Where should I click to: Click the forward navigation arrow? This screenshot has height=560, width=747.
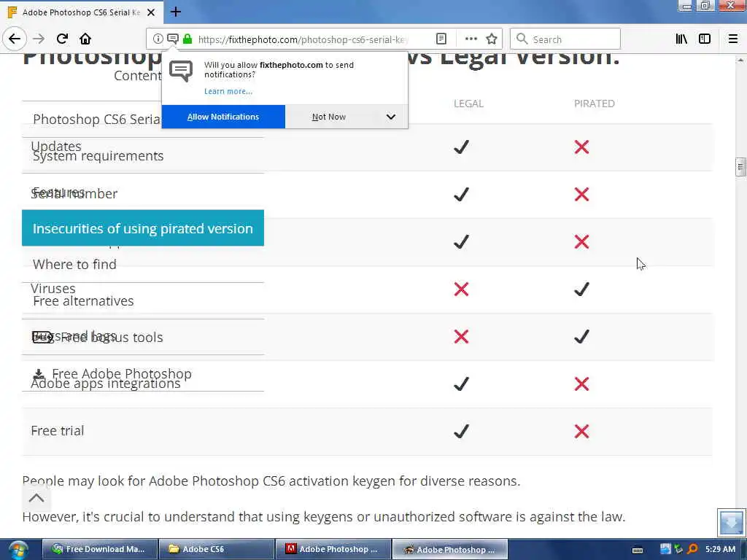(x=39, y=39)
